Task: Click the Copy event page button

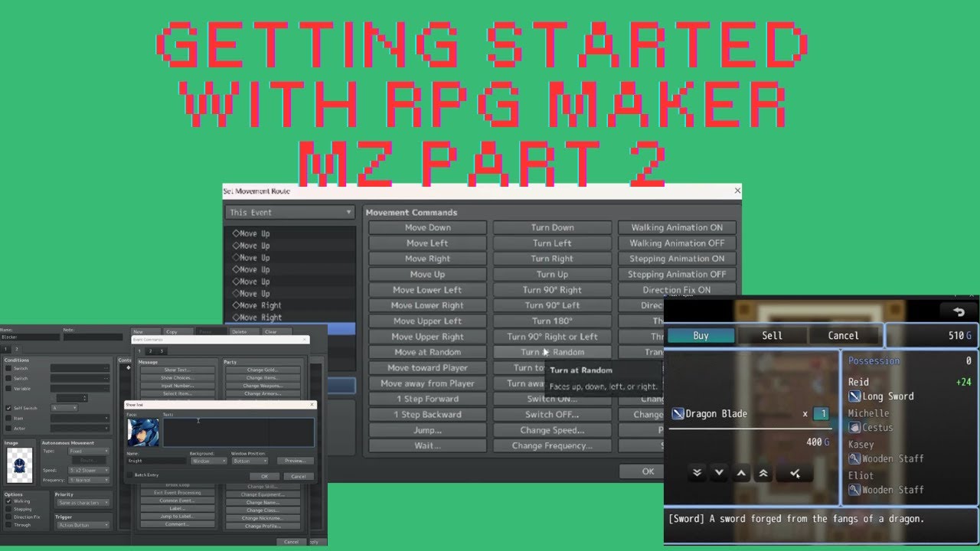Action: pos(178,332)
